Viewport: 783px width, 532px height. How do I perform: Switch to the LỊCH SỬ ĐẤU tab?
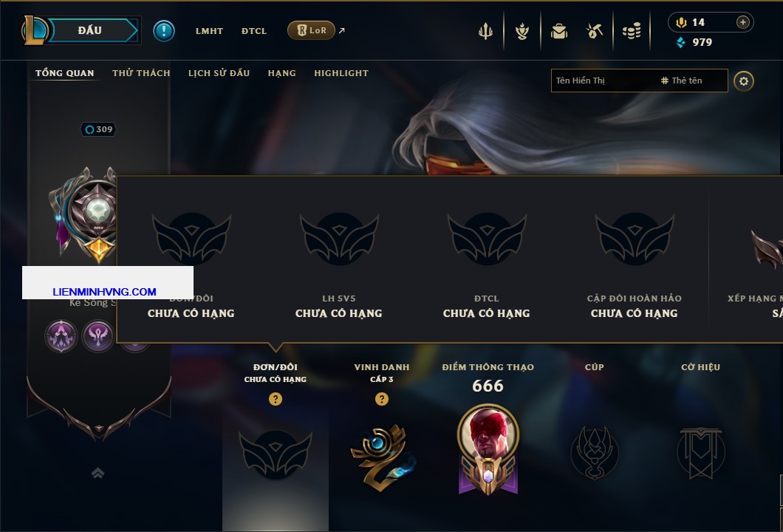pyautogui.click(x=219, y=73)
